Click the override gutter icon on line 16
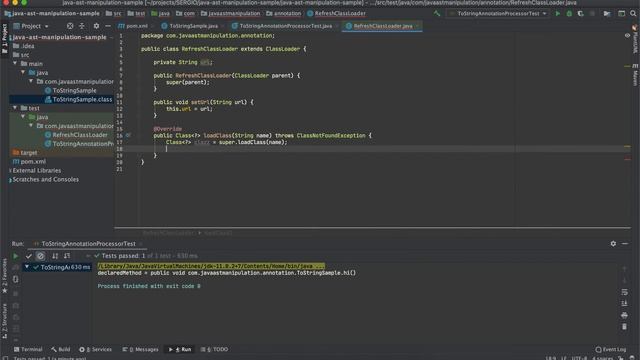 (128, 135)
